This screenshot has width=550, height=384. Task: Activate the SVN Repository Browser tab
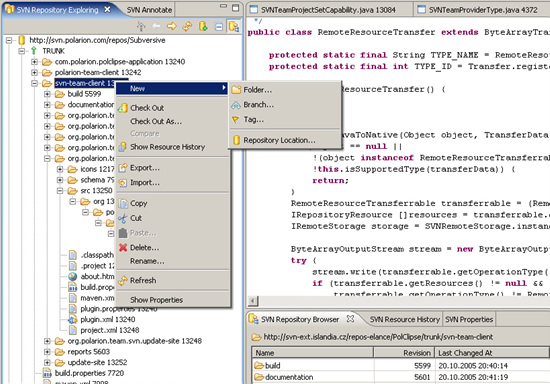coord(300,319)
